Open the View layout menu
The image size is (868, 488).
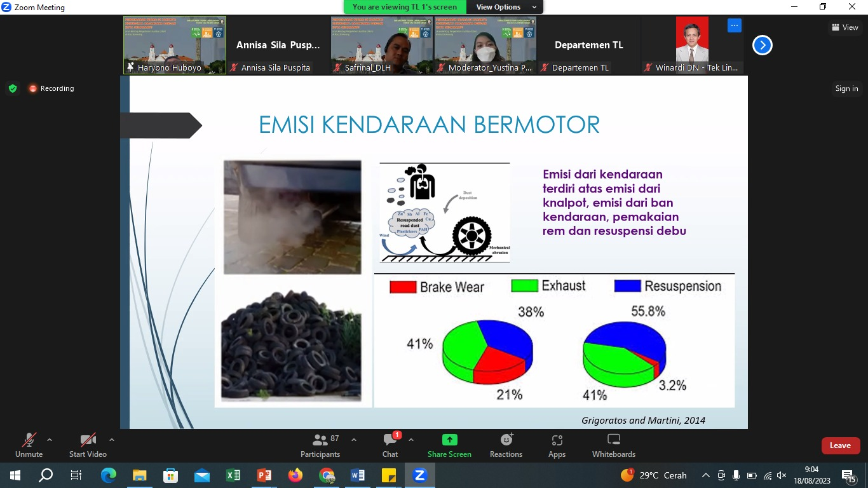(x=844, y=27)
